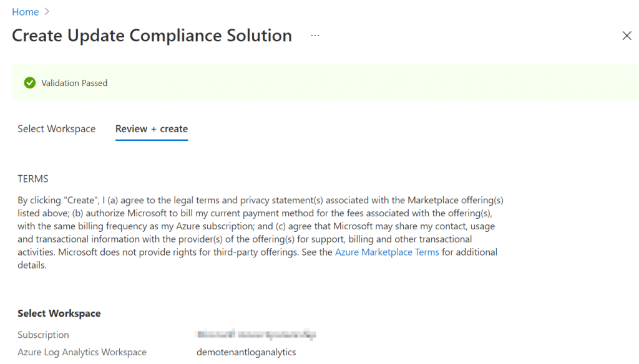The image size is (639, 364).
Task: Click the word 'details.' ending the terms
Action: [x=32, y=266]
